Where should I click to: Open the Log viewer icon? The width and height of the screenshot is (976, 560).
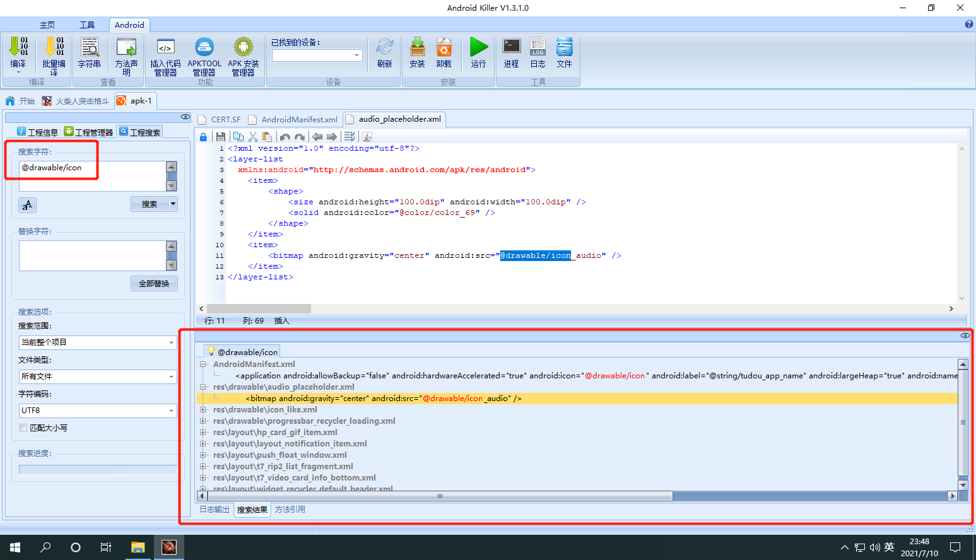(x=538, y=47)
